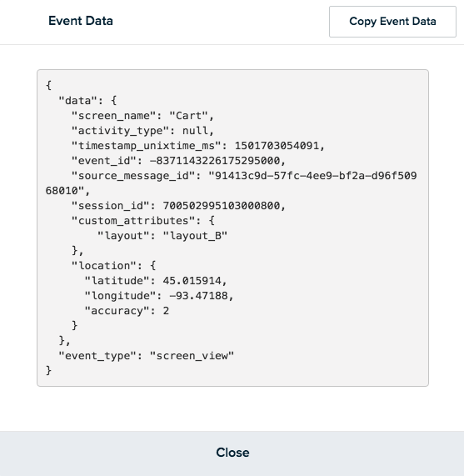Click the "layout_B" value

[x=195, y=236]
